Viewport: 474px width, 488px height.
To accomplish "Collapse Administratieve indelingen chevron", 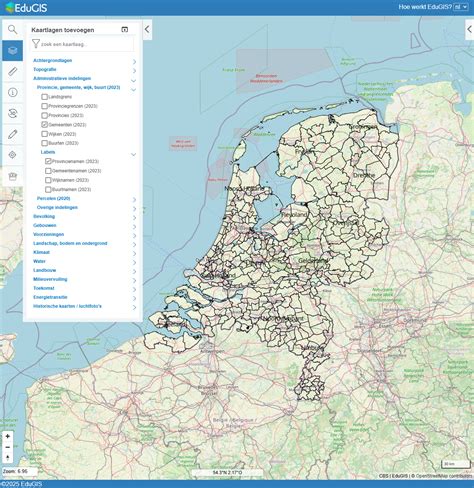I will tap(133, 80).
